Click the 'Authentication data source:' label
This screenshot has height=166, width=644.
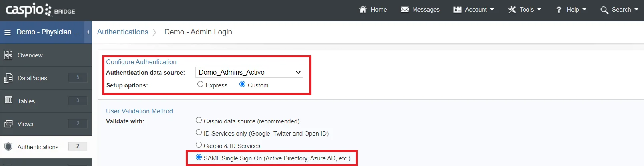[x=146, y=73]
